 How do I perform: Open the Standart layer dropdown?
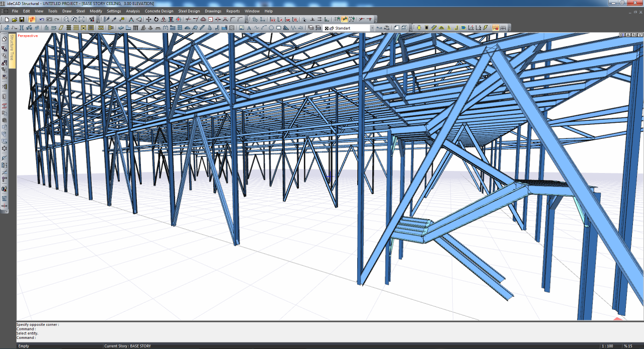(x=372, y=28)
